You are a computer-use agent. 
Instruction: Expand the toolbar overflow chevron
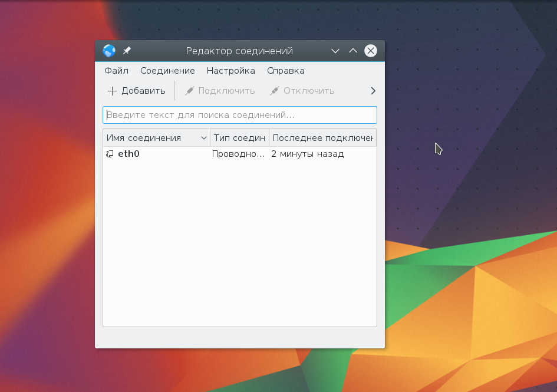tap(373, 91)
